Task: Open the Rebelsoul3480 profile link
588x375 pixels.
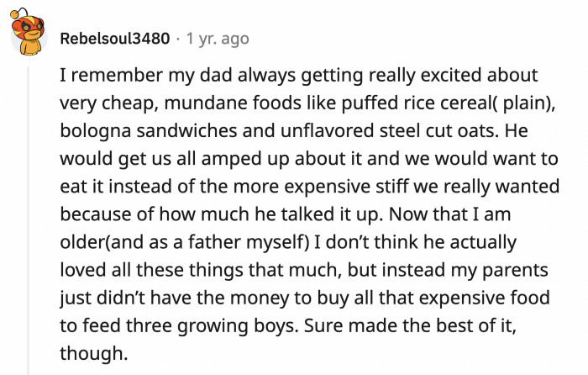Action: coord(113,39)
